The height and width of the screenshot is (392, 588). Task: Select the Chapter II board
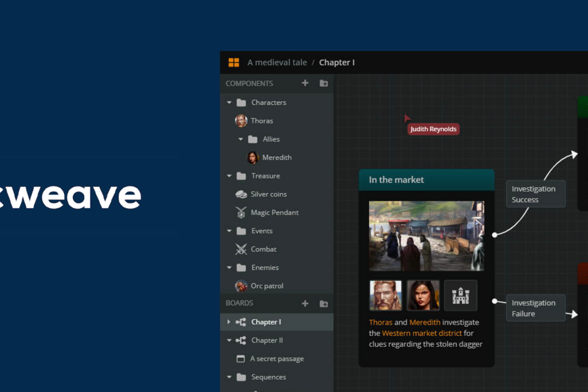point(267,340)
